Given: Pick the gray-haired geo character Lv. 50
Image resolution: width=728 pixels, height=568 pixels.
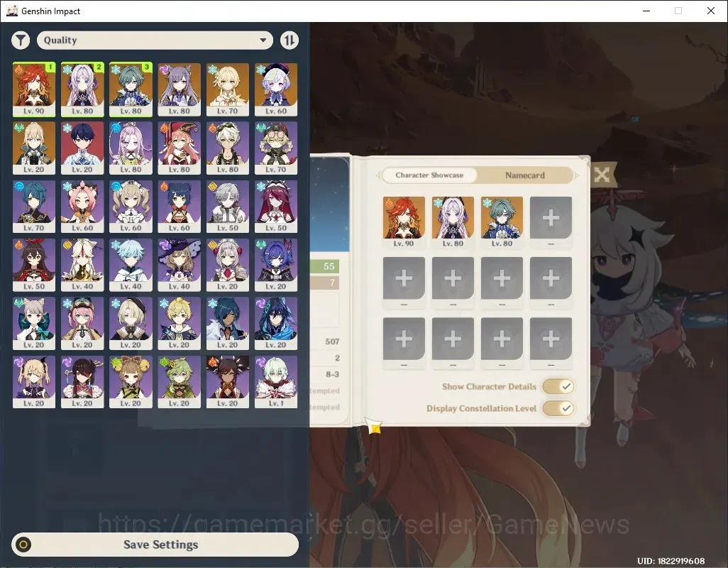Looking at the screenshot, I should pos(228,206).
